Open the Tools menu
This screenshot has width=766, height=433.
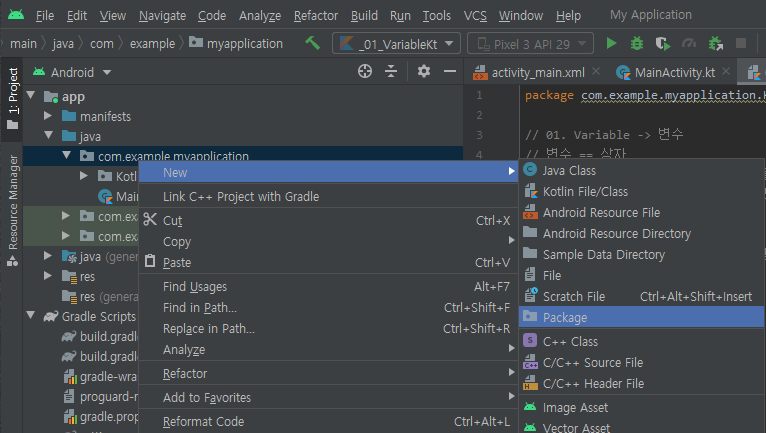436,16
